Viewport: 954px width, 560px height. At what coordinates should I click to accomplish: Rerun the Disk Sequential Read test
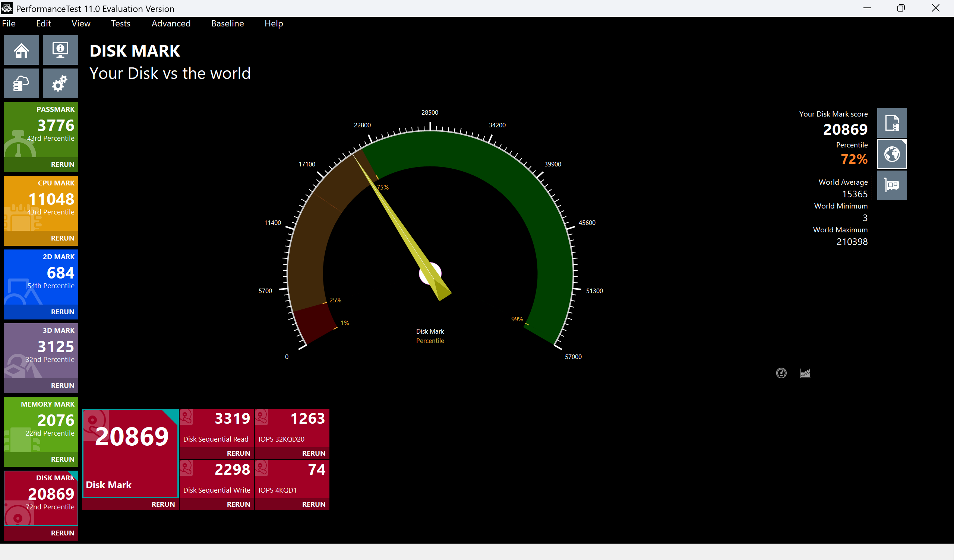(x=238, y=453)
